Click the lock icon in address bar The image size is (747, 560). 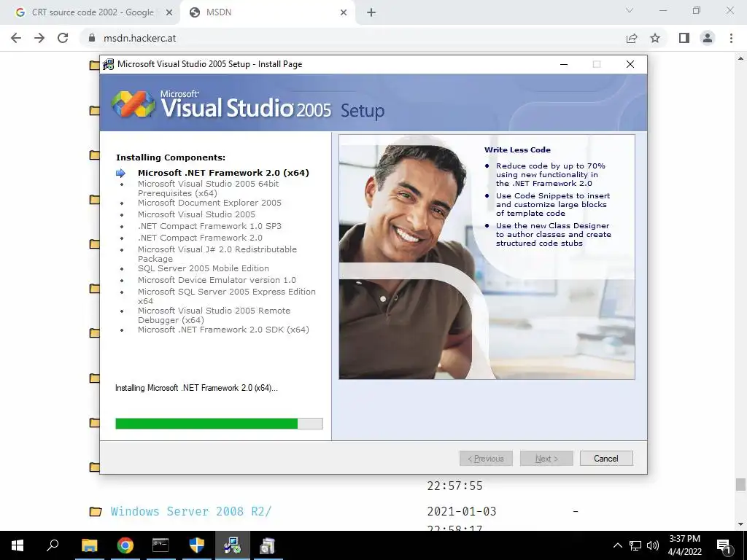pyautogui.click(x=92, y=38)
